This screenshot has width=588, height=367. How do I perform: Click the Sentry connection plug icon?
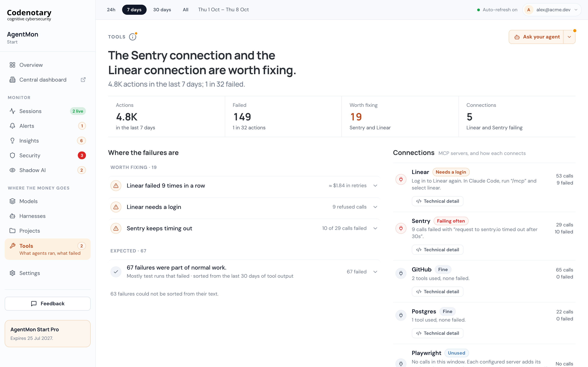point(401,228)
